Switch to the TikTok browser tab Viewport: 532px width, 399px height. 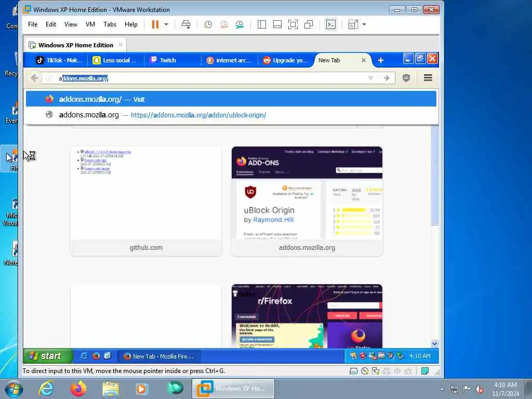(x=59, y=60)
